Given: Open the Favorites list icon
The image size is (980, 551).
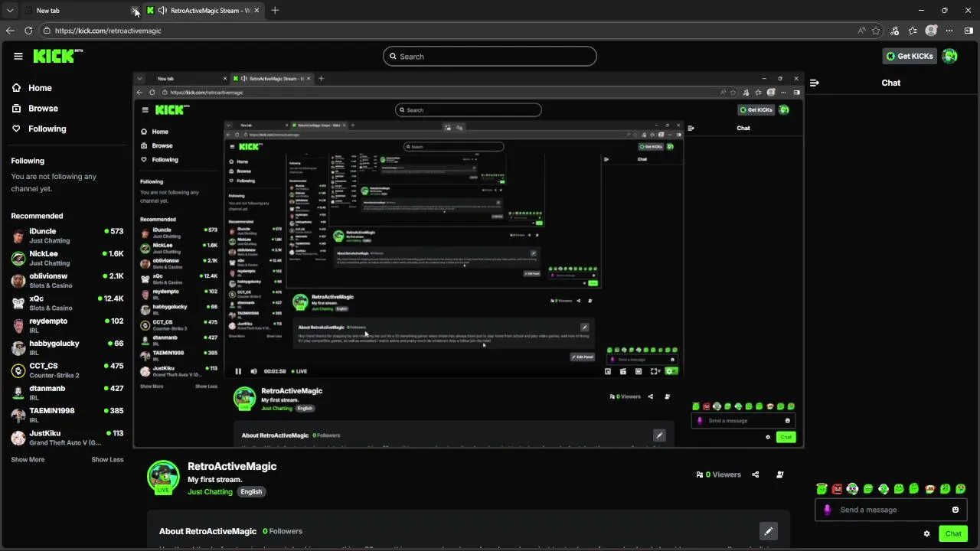Looking at the screenshot, I should tap(913, 31).
